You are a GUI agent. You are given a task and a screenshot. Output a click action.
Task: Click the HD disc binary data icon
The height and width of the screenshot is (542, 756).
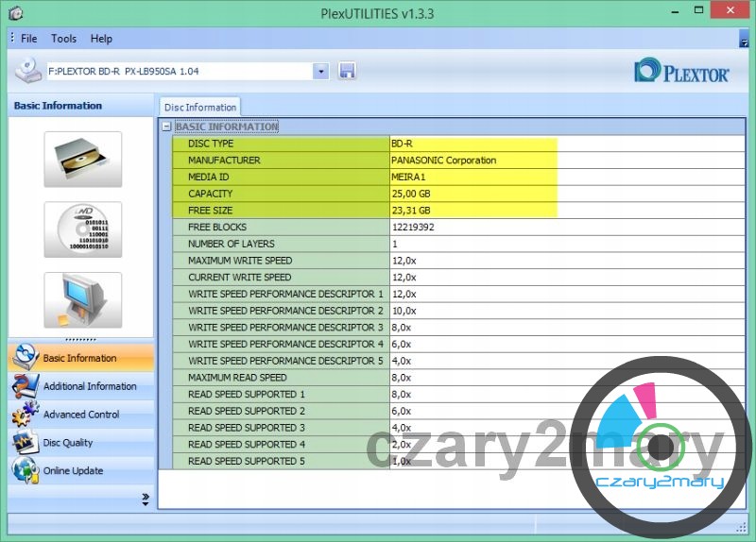point(82,229)
